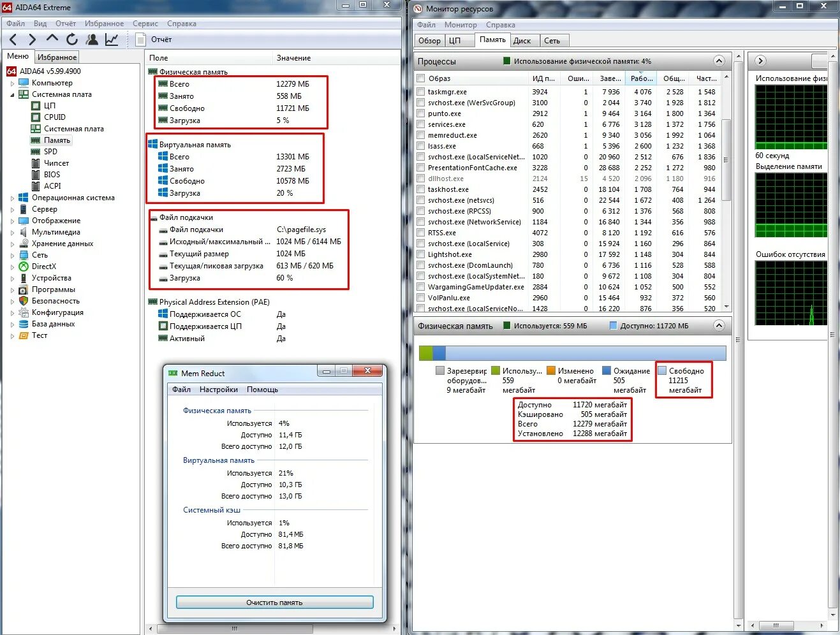
Task: Check the memreduct.exe process checkbox
Action: (421, 135)
